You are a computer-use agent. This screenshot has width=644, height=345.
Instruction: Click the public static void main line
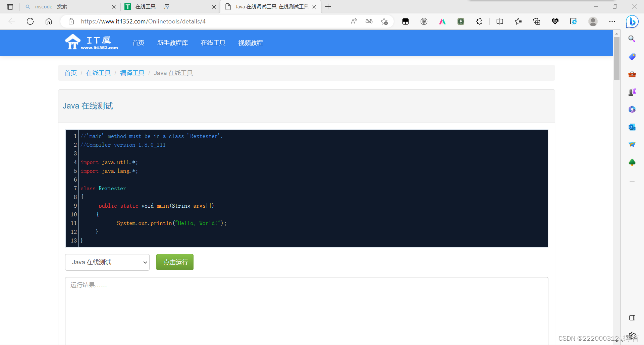[x=156, y=206]
